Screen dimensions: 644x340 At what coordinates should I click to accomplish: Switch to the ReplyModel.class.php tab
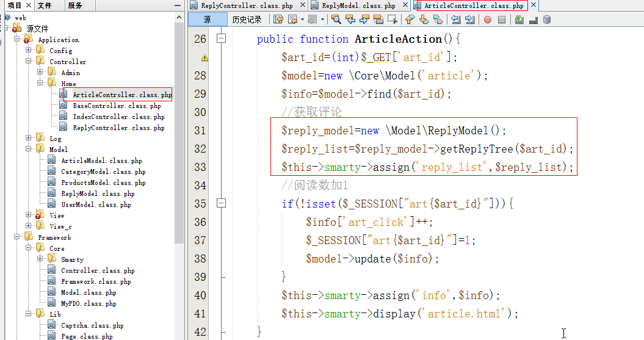pos(358,5)
